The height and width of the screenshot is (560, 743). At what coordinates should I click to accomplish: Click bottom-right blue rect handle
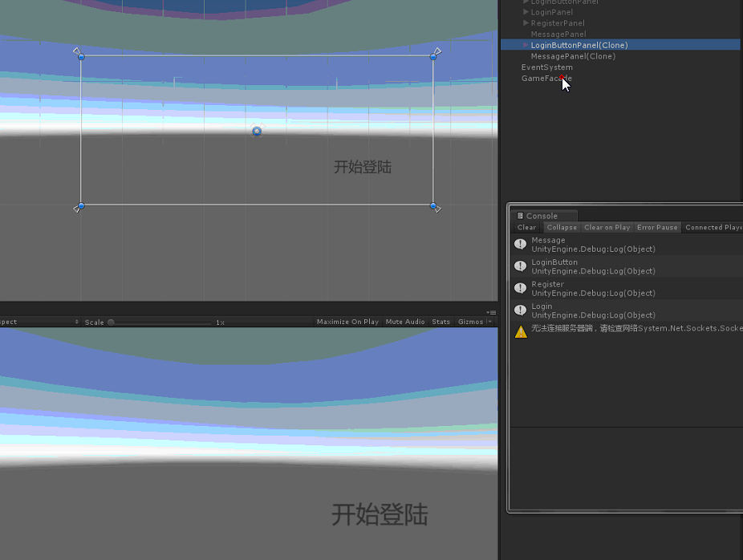[x=433, y=205]
